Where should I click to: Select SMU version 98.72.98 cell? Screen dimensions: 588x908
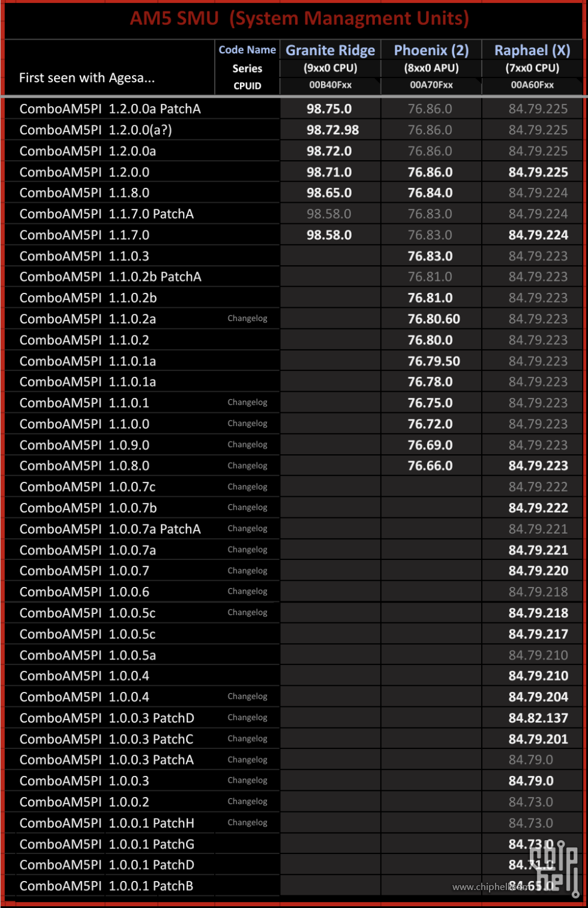[329, 130]
